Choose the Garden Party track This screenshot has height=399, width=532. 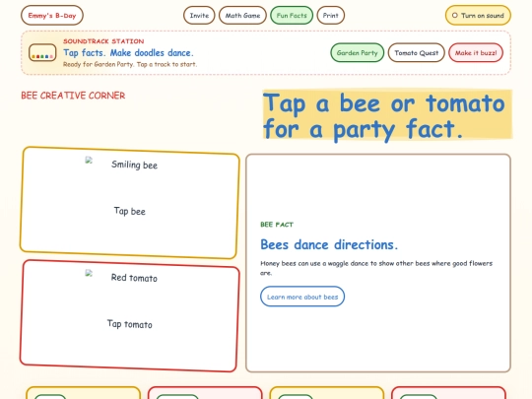[x=357, y=52]
